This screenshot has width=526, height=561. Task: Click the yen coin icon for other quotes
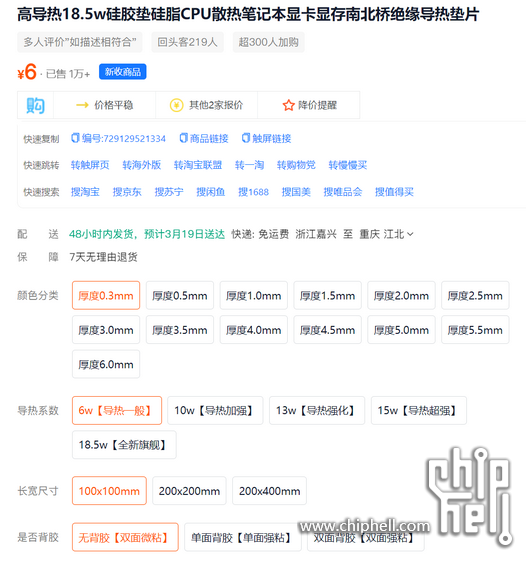176,105
